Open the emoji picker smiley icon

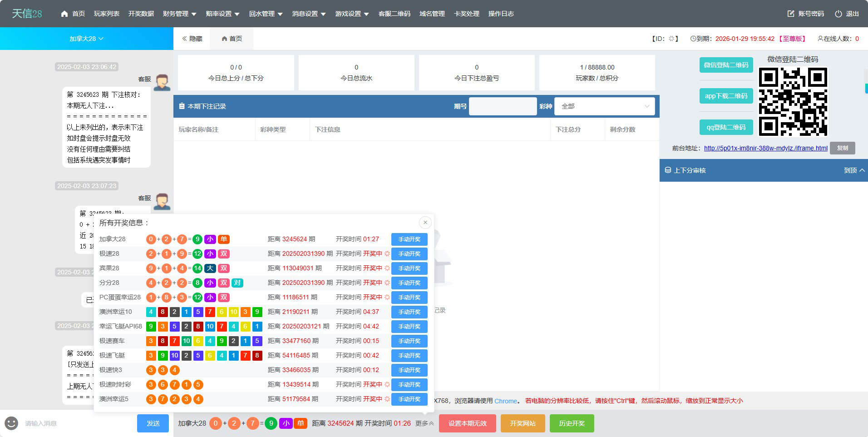[11, 423]
